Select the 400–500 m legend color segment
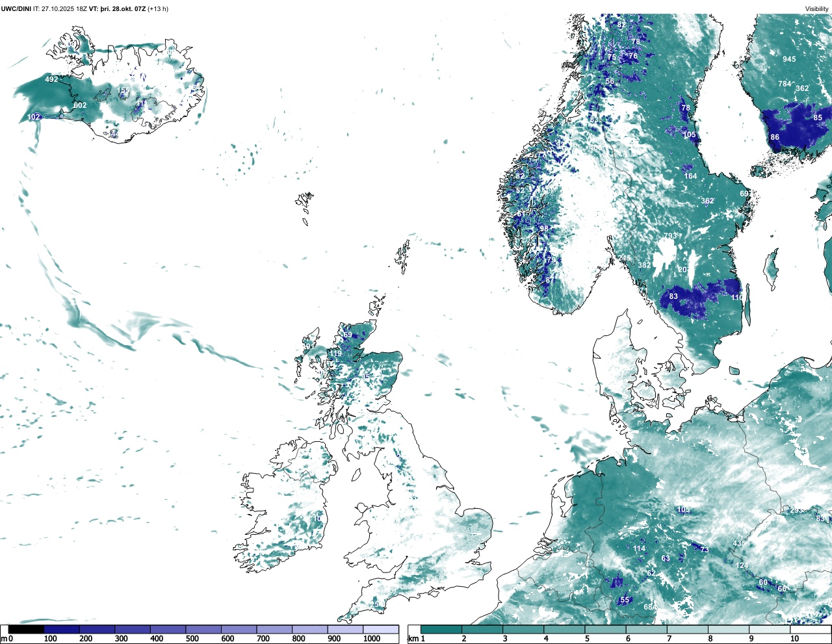Viewport: 832px width, 644px height. coord(168,629)
